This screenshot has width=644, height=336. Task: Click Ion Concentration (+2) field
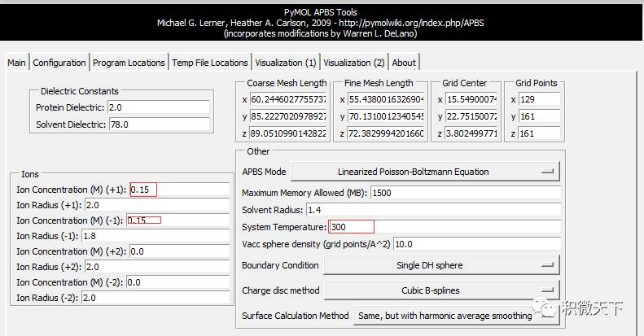pos(179,251)
